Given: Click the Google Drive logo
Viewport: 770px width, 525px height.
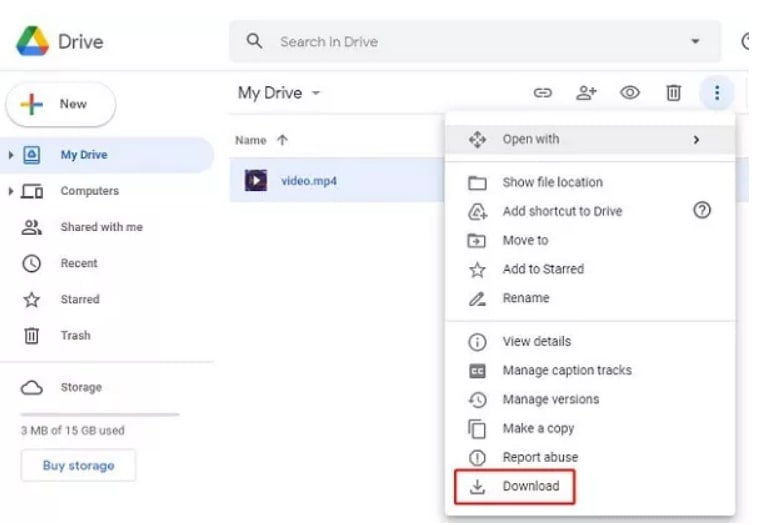Looking at the screenshot, I should click(x=34, y=42).
